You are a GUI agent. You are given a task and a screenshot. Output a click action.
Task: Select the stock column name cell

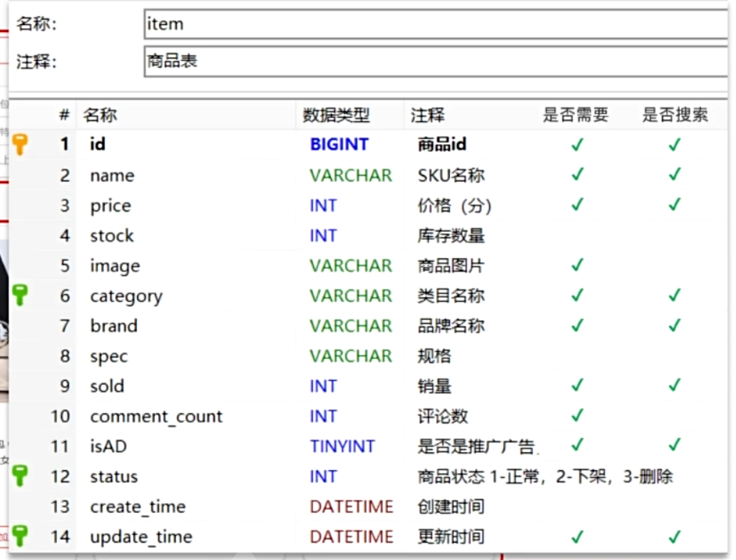point(112,235)
